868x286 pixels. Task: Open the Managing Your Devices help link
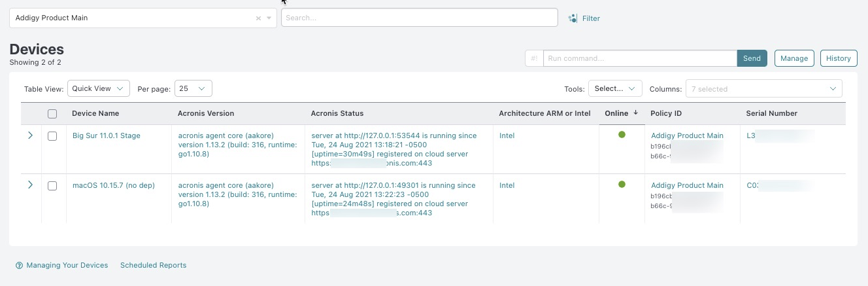tap(67, 265)
